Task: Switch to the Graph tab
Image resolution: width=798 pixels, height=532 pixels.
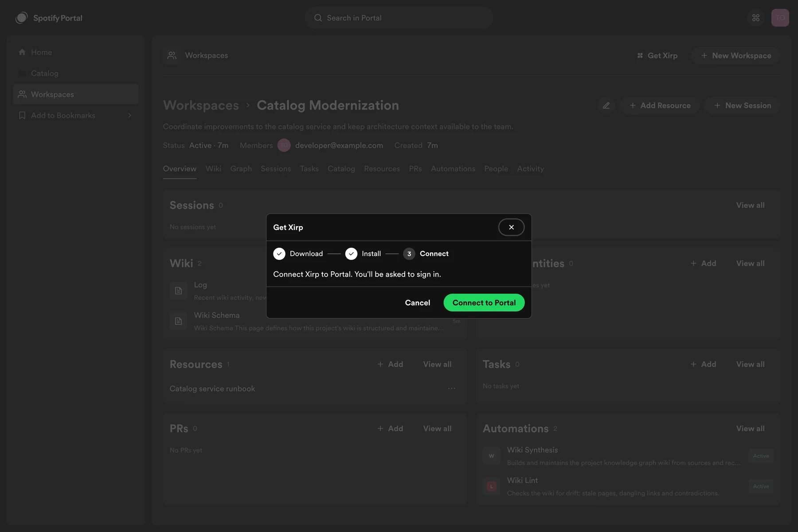Action: (241, 169)
